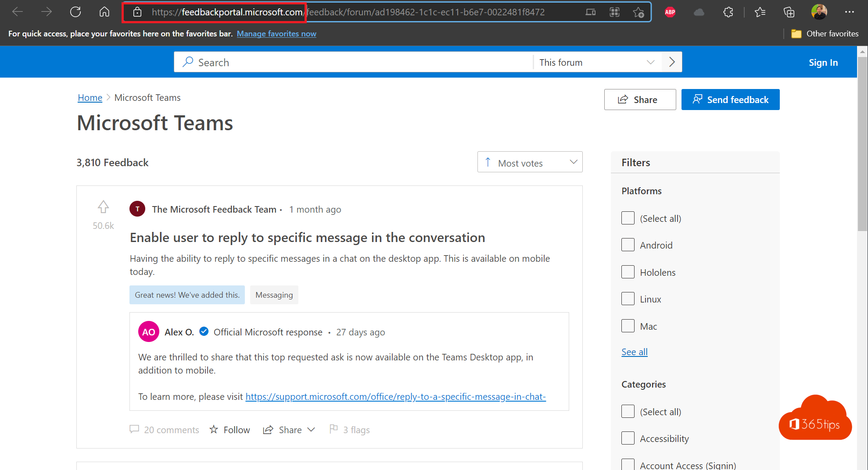
Task: Upvote the reply-to-message feedback arrow
Action: (x=103, y=207)
